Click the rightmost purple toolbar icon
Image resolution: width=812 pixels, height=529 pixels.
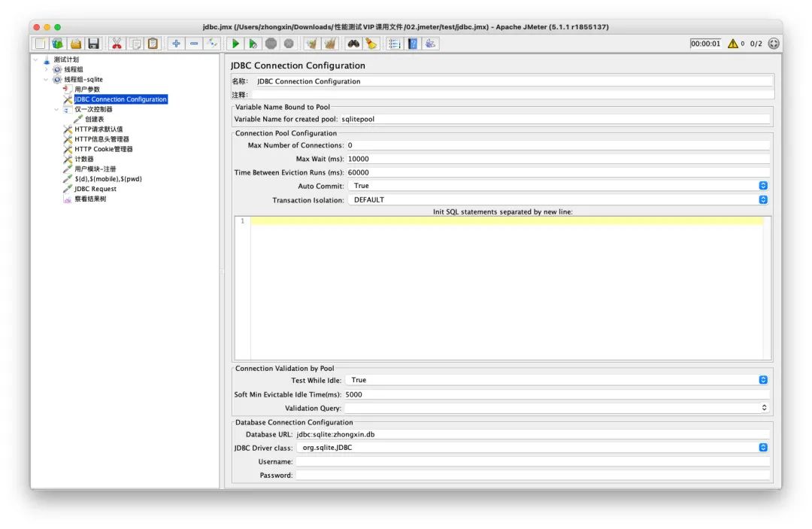click(431, 44)
